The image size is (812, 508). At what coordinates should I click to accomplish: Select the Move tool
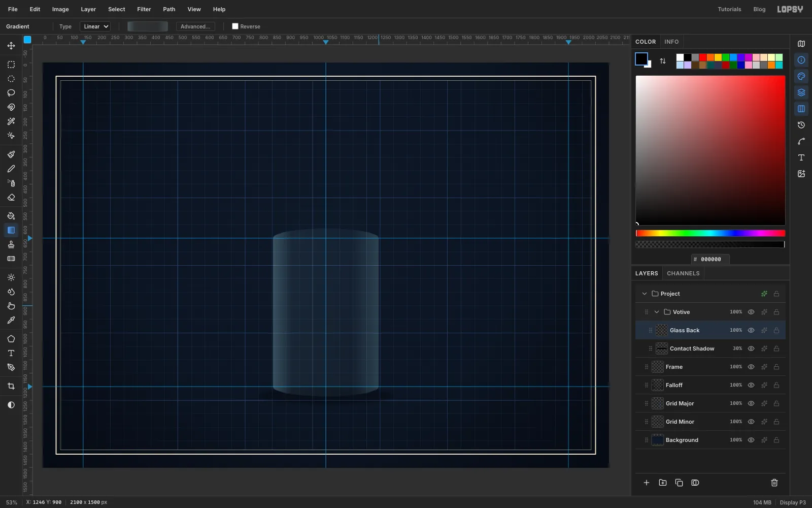11,46
